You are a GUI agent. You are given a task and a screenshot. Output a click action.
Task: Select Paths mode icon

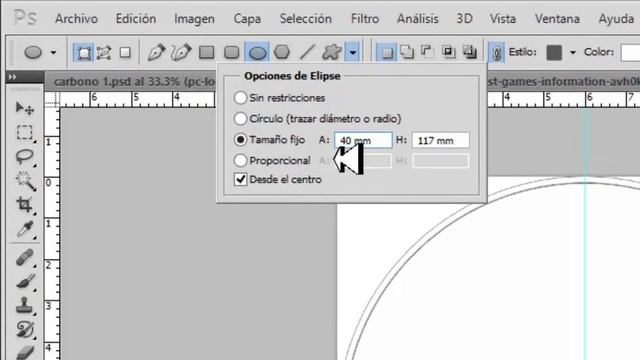tap(104, 53)
